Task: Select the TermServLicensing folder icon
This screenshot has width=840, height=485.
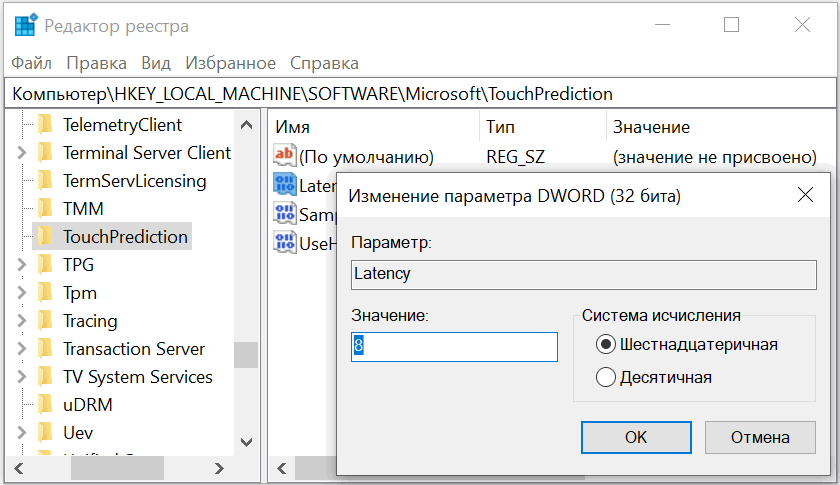Action: point(46,181)
